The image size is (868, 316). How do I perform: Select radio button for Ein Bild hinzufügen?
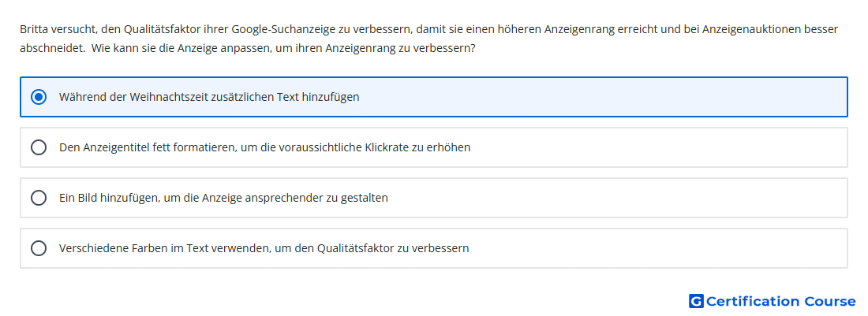tap(39, 198)
